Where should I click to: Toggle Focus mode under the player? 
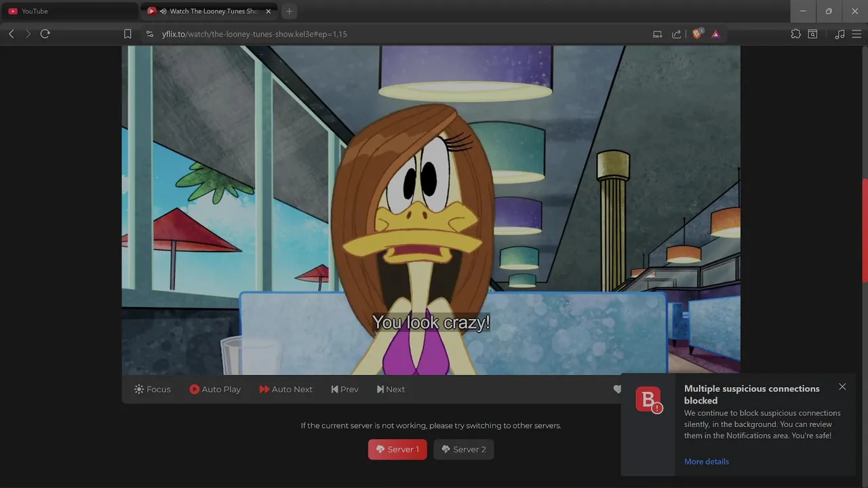click(153, 389)
